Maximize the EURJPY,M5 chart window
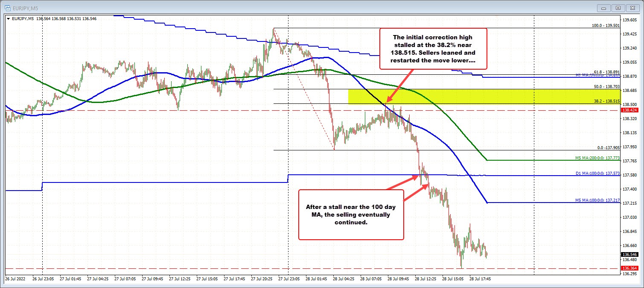The width and height of the screenshot is (644, 288). (x=618, y=8)
